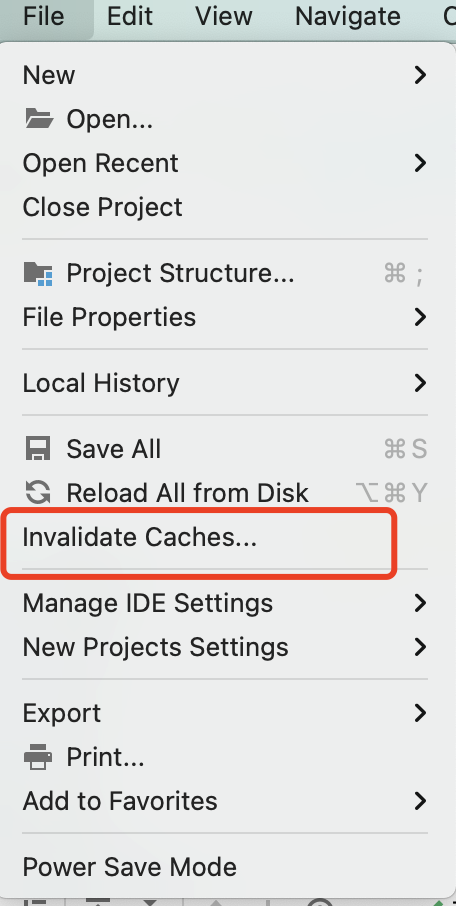Open the View menu in menu bar
The height and width of the screenshot is (906, 456).
tap(224, 16)
